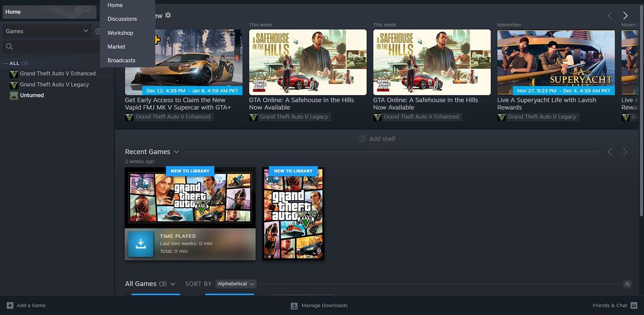Click the Add a Game plus icon
This screenshot has height=315, width=644.
click(x=10, y=305)
